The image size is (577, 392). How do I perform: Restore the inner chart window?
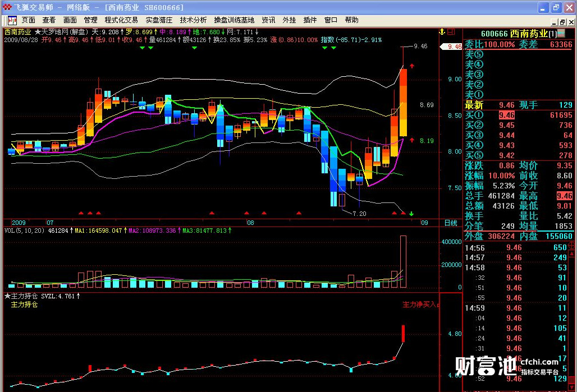coord(562,22)
